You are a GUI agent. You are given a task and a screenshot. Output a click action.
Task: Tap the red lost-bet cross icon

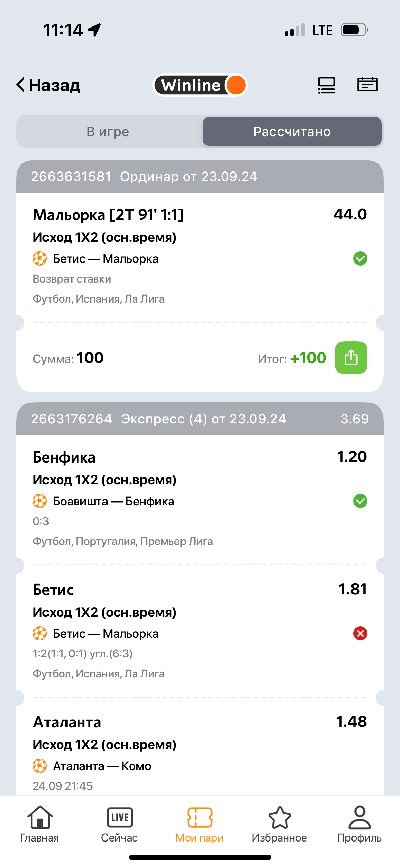[x=360, y=634]
